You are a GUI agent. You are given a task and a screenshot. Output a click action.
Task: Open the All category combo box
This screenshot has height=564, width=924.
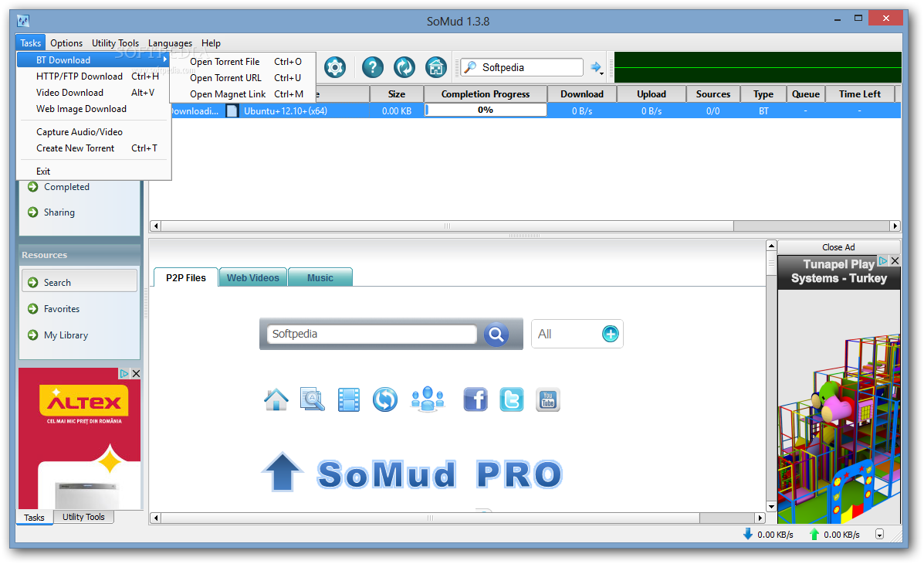point(577,334)
